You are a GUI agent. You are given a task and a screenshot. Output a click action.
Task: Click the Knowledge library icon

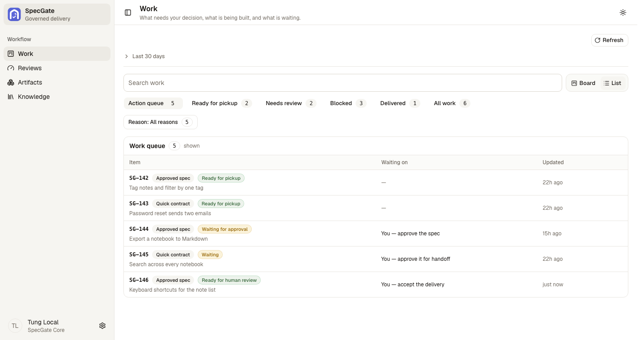[11, 97]
